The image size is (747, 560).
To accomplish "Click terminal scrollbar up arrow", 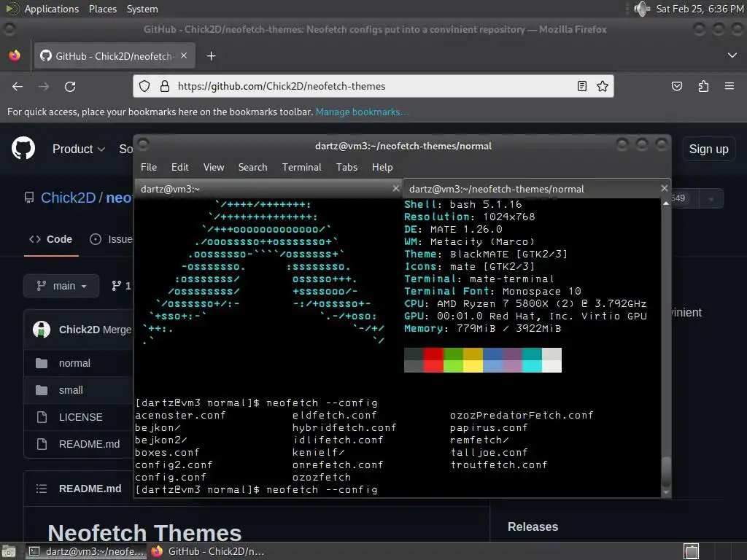I will tap(666, 203).
